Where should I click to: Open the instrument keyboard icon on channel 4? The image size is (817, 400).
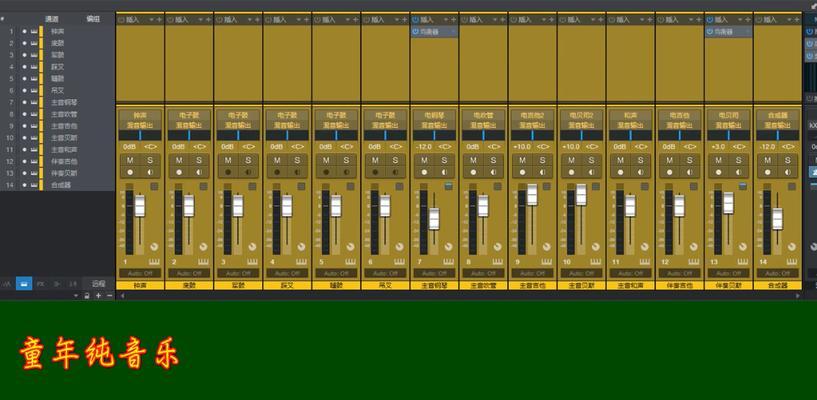coord(301,261)
